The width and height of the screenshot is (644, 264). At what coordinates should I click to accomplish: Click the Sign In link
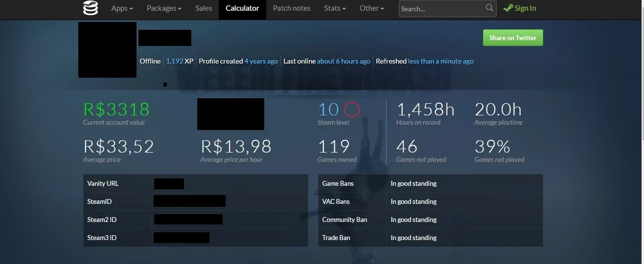point(526,8)
